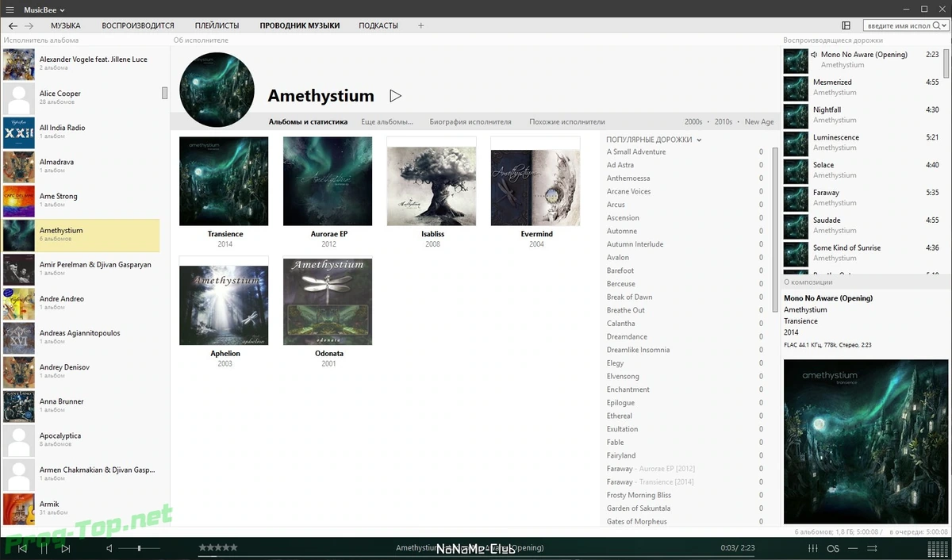Open Похожие исполнители link
This screenshot has width=952, height=560.
567,122
